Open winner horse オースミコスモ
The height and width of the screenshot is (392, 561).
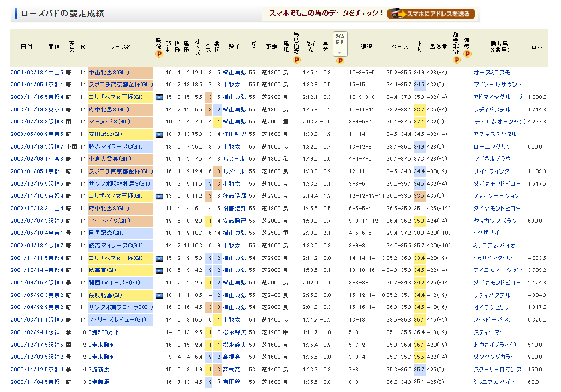(x=492, y=72)
